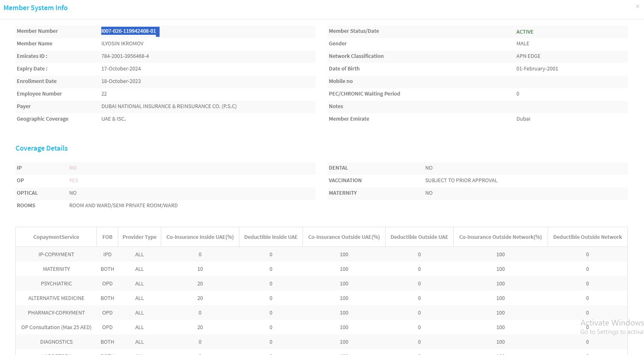
Task: Click the Co-Insurance Inside UAE(%) column header
Action: click(x=200, y=237)
